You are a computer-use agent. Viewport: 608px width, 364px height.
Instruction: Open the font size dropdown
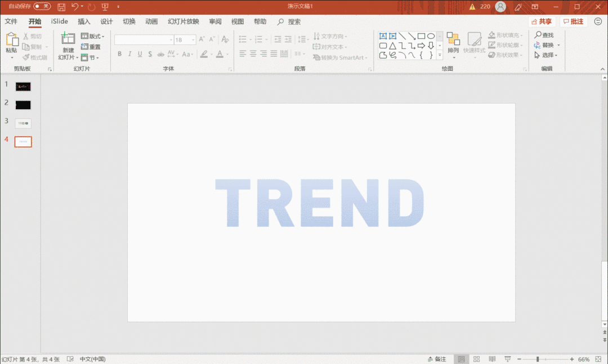point(193,39)
